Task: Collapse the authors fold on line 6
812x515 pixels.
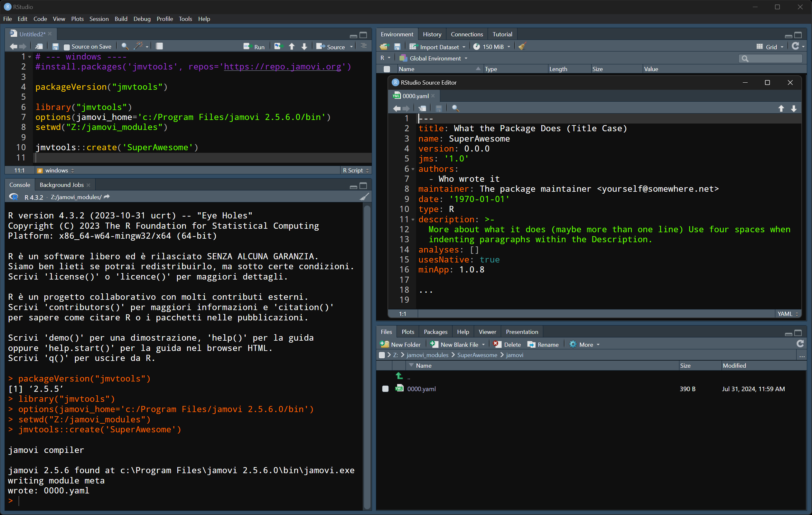Action: pyautogui.click(x=413, y=169)
